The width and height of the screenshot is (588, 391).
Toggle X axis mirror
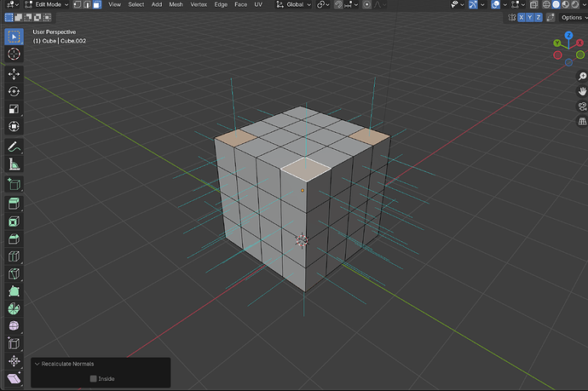coord(522,17)
